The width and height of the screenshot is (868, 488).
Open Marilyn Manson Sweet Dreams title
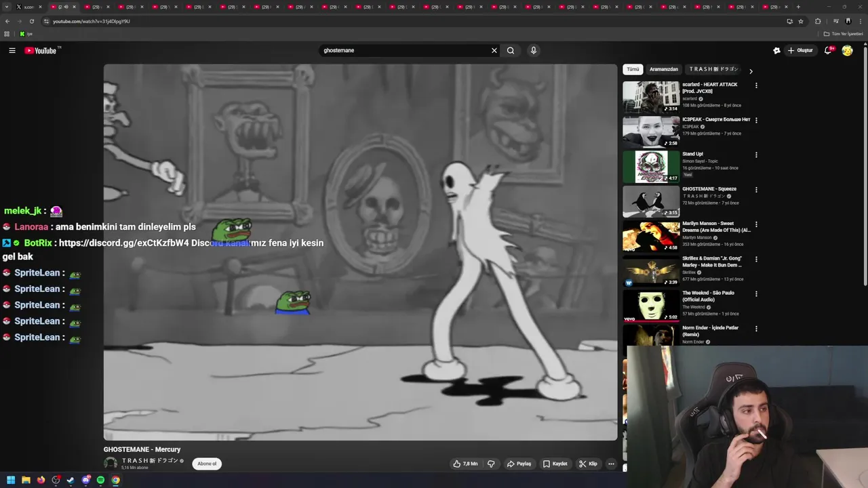pos(716,227)
